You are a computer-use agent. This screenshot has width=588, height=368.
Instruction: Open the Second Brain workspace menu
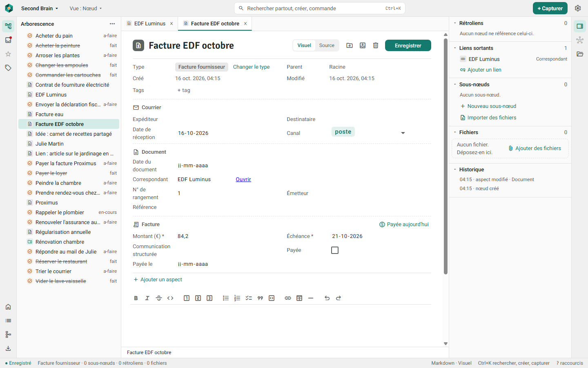pyautogui.click(x=40, y=8)
